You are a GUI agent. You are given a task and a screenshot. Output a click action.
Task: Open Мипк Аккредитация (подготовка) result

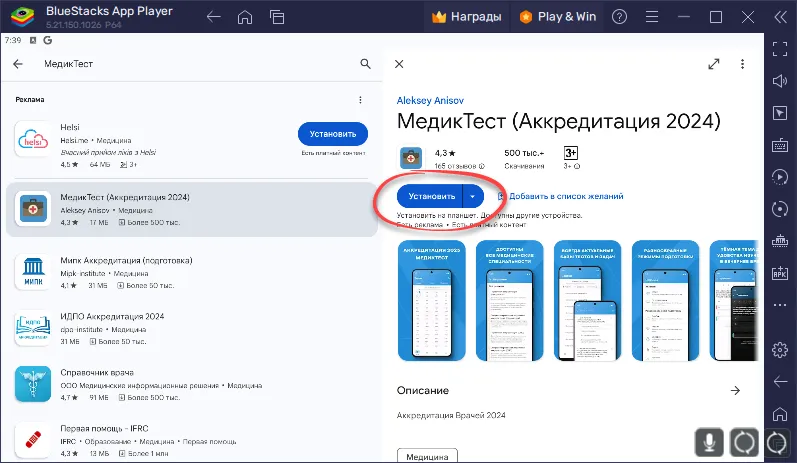tap(192, 272)
